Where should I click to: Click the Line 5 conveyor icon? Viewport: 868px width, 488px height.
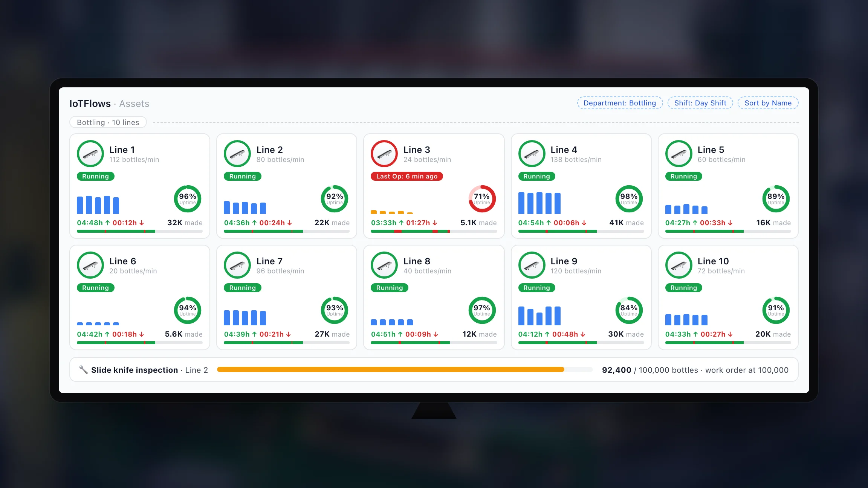679,154
